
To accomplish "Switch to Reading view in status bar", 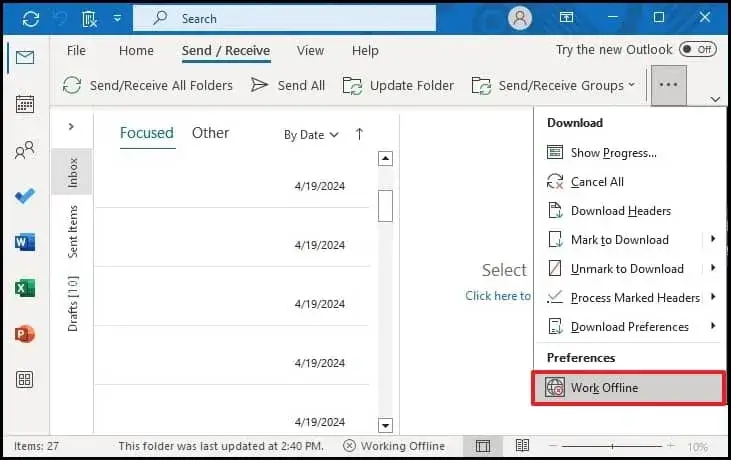I will (x=522, y=446).
